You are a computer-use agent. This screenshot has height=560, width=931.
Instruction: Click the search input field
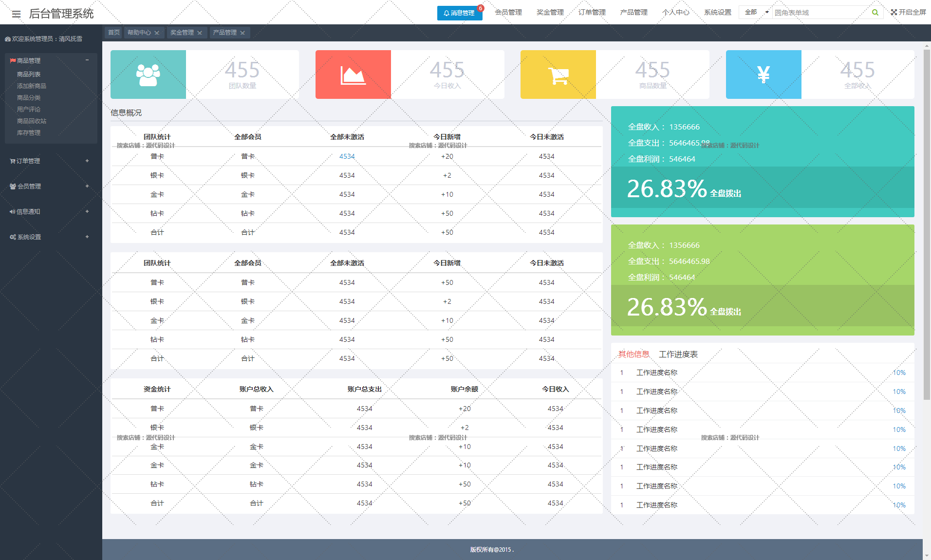[x=820, y=13]
